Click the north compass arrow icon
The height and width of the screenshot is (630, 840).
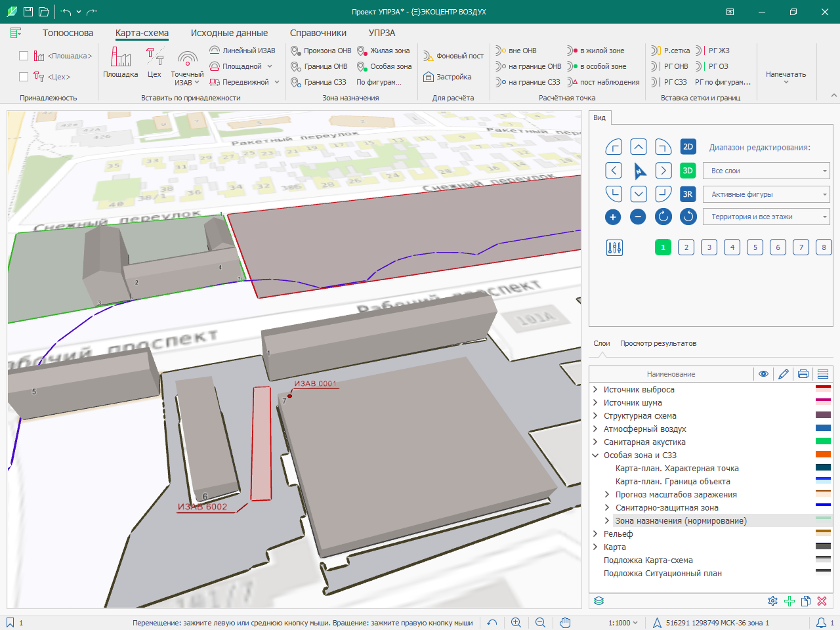point(639,171)
